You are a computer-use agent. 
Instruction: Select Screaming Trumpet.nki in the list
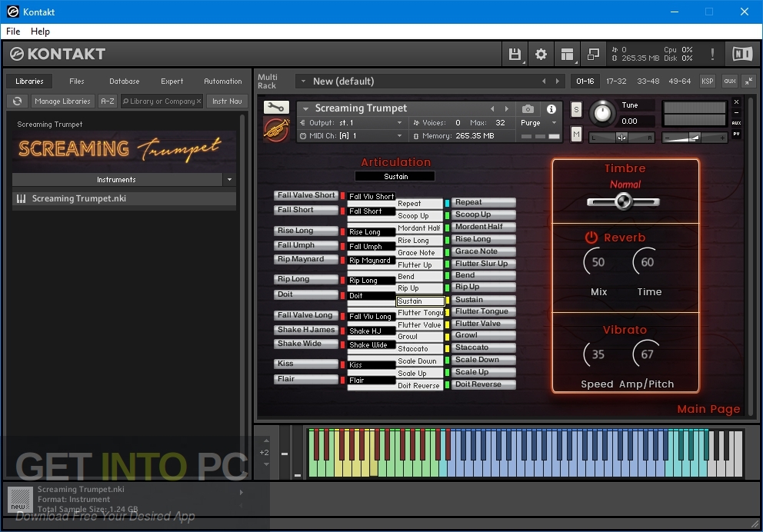[124, 198]
